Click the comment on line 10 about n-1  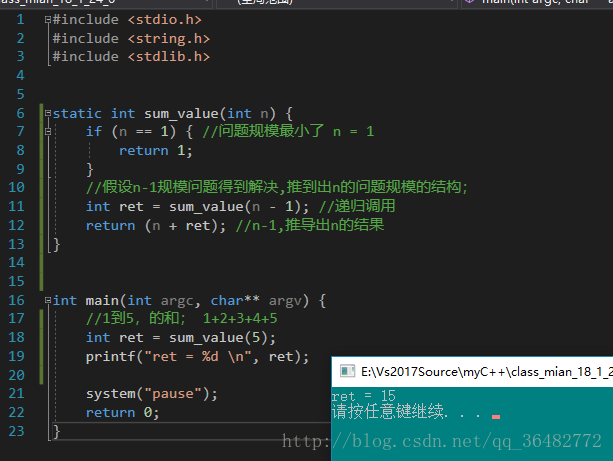click(277, 187)
